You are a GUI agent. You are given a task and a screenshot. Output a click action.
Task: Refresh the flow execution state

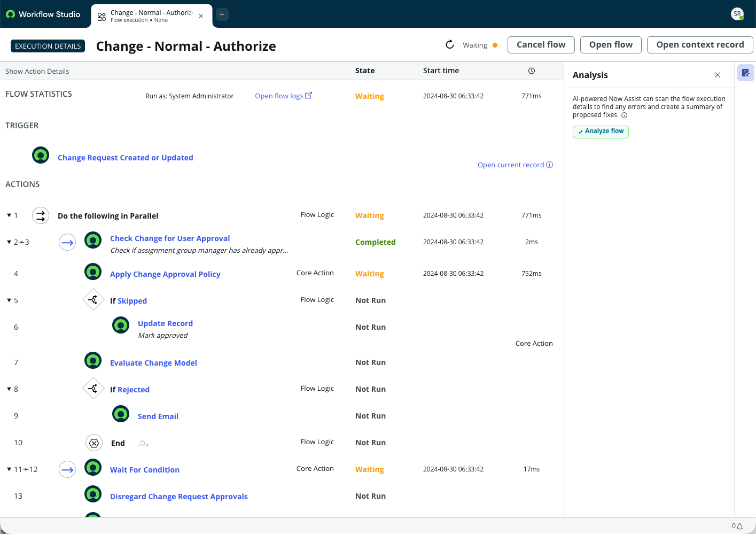coord(450,45)
